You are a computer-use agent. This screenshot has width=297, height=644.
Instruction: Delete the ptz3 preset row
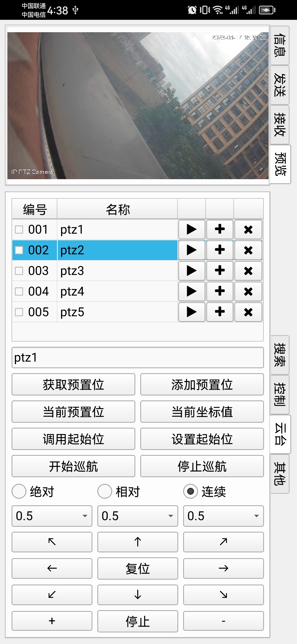[x=248, y=271]
